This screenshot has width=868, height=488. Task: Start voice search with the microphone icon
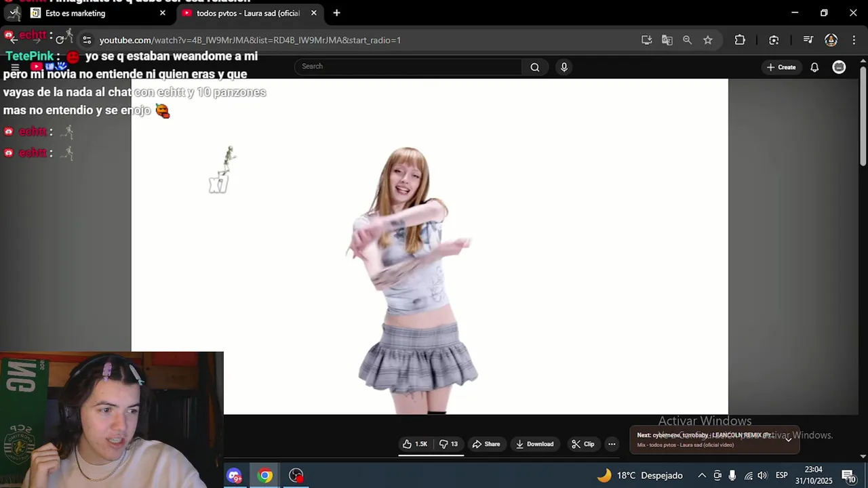[x=564, y=66]
